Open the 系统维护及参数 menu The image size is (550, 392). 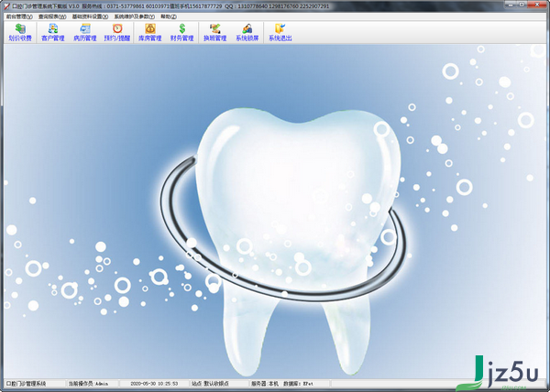134,16
